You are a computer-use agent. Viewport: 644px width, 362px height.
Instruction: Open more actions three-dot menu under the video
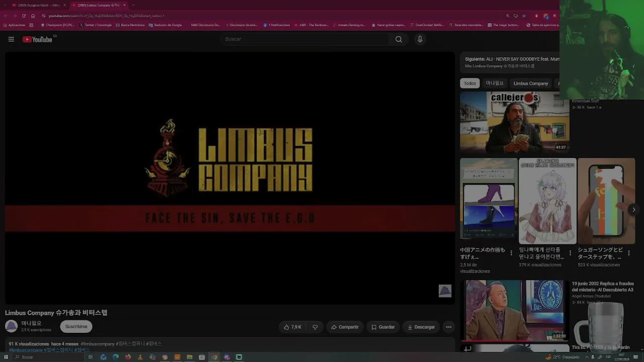(449, 327)
